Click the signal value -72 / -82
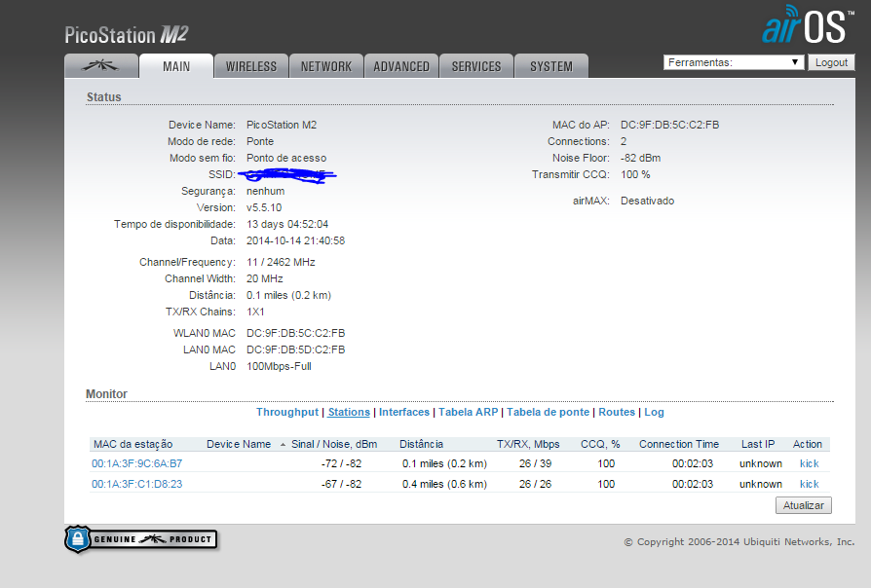The image size is (871, 588). [x=341, y=463]
